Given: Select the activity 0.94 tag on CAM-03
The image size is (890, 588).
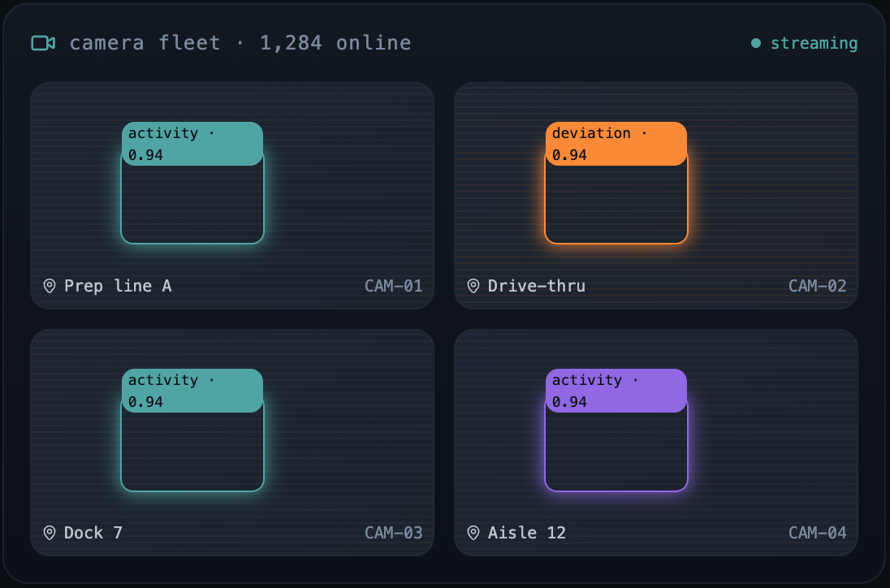Looking at the screenshot, I should pyautogui.click(x=192, y=391).
